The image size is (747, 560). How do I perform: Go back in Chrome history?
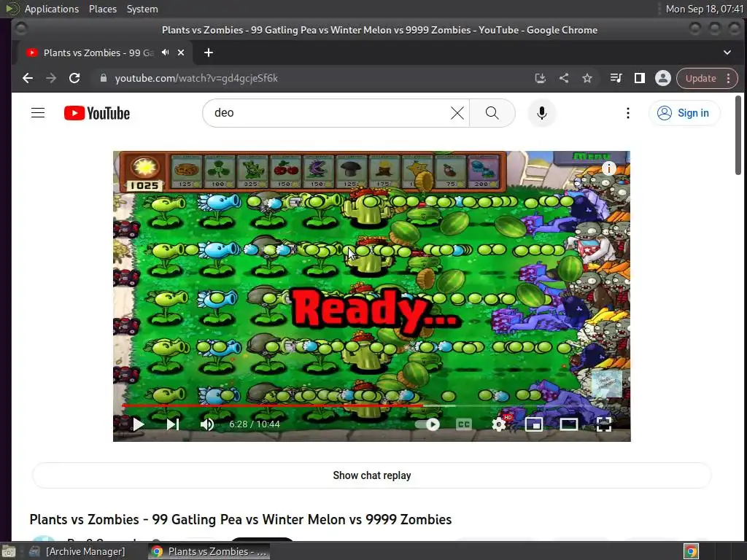pos(28,78)
